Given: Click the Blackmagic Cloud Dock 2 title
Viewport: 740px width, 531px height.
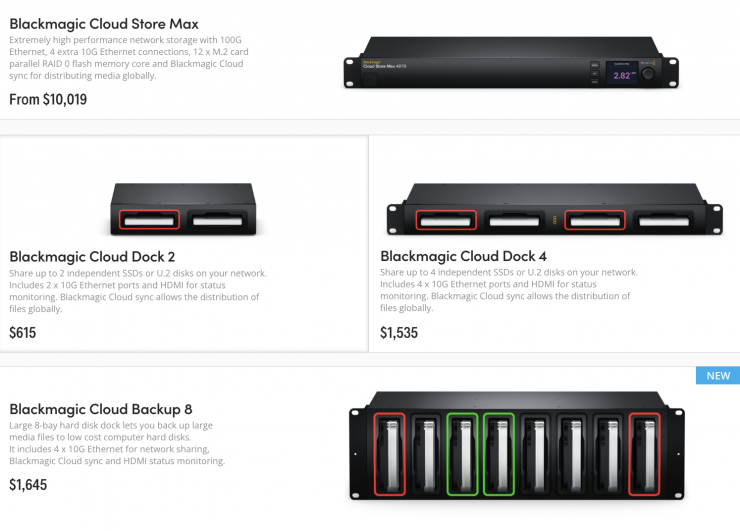Looking at the screenshot, I should click(x=92, y=256).
